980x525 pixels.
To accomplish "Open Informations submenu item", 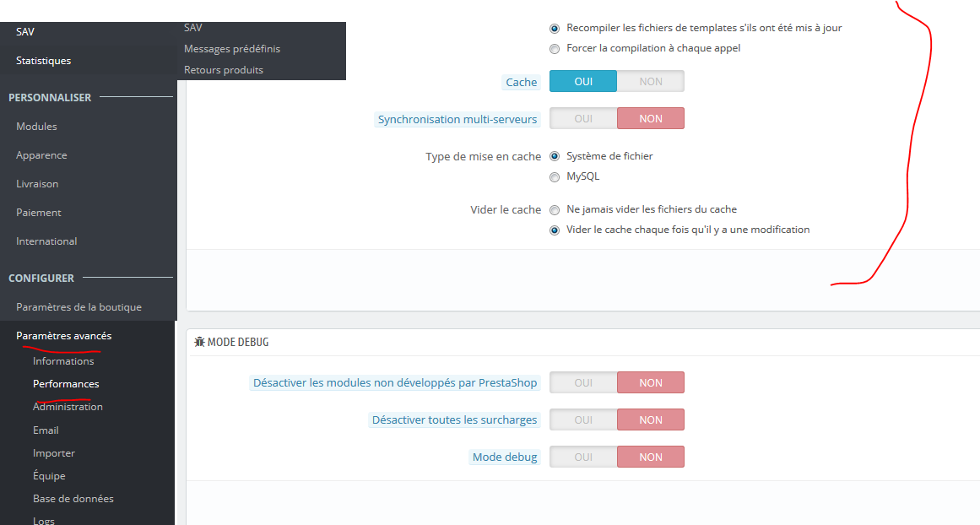I will click(x=63, y=361).
